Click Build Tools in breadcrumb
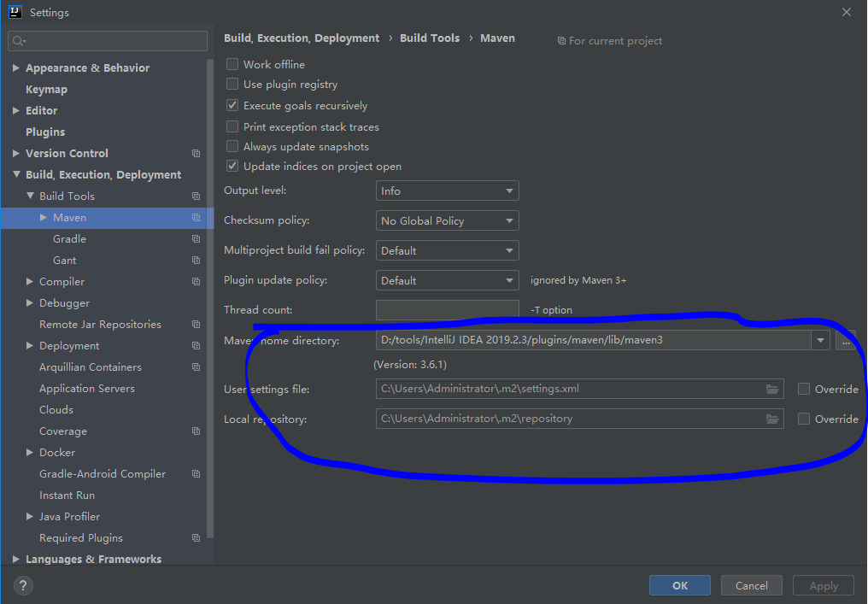The width and height of the screenshot is (868, 604). click(x=430, y=38)
